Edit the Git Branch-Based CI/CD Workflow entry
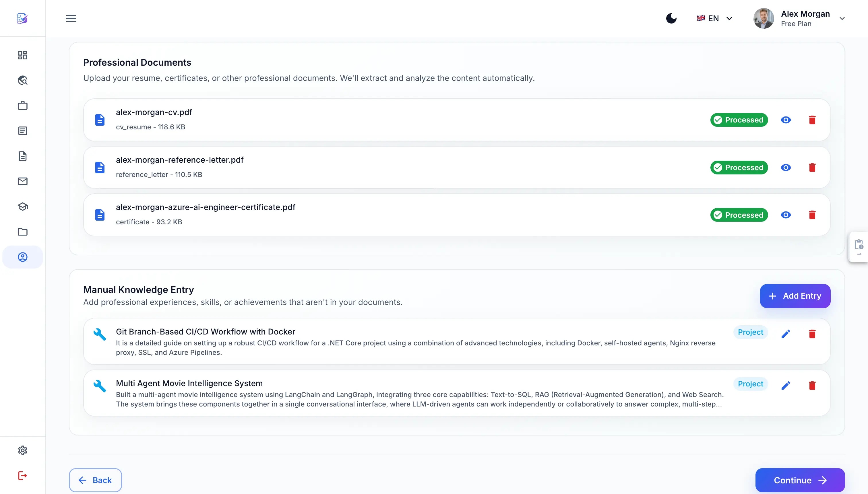 (786, 334)
